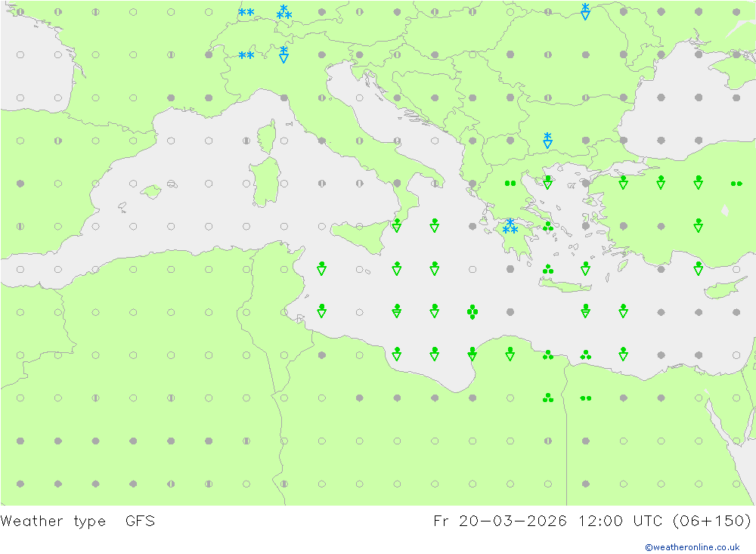Click the blue snow symbol over Peloponnese, Greece
Screen dimensions: 756x554
click(x=510, y=226)
